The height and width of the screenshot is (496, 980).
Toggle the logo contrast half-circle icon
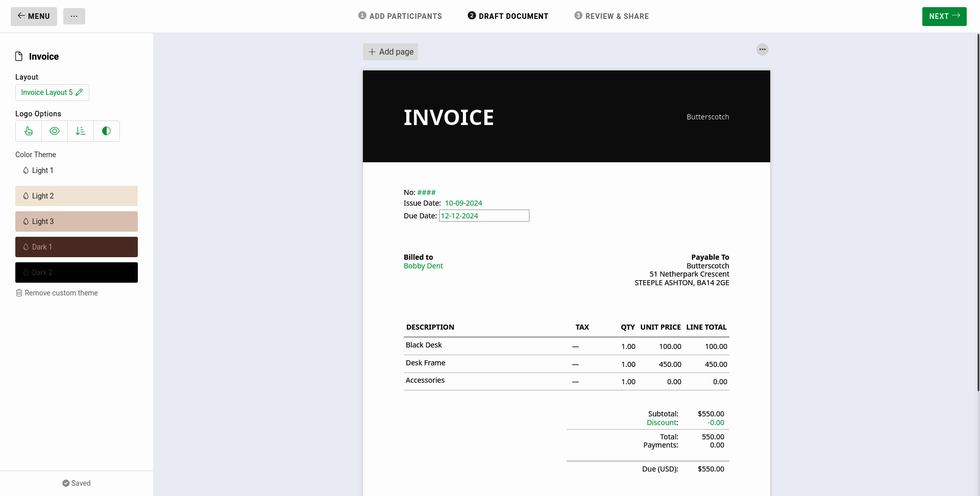[x=106, y=131]
